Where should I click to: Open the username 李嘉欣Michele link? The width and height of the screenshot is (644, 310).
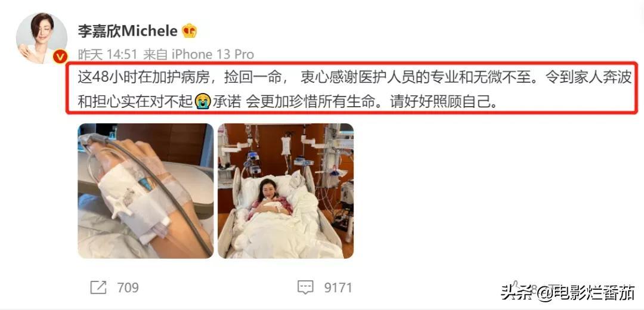coord(128,31)
